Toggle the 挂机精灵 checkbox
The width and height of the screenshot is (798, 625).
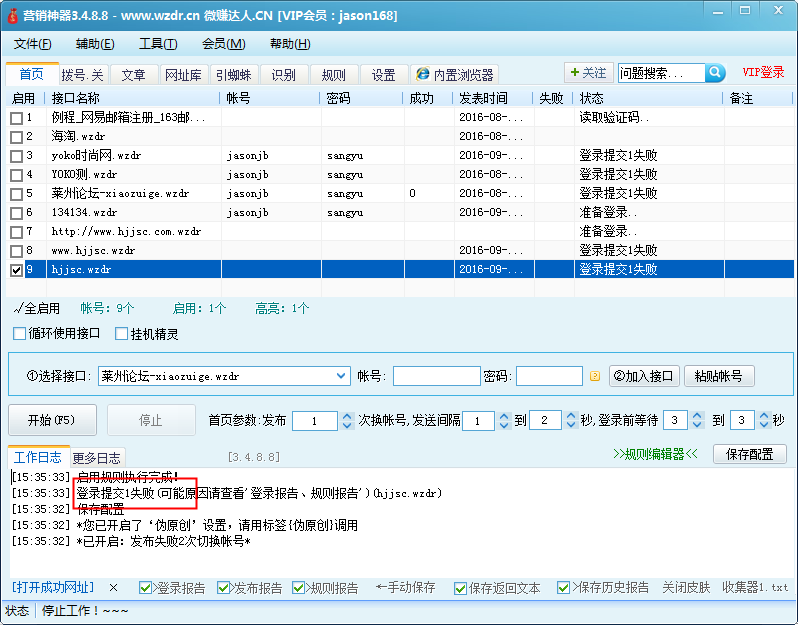(122, 334)
